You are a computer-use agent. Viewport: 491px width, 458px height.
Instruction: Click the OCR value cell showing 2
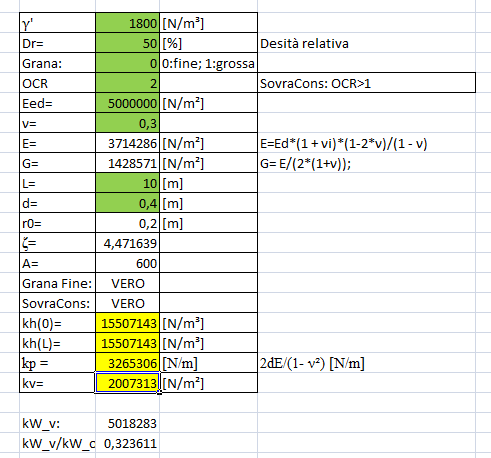(127, 83)
